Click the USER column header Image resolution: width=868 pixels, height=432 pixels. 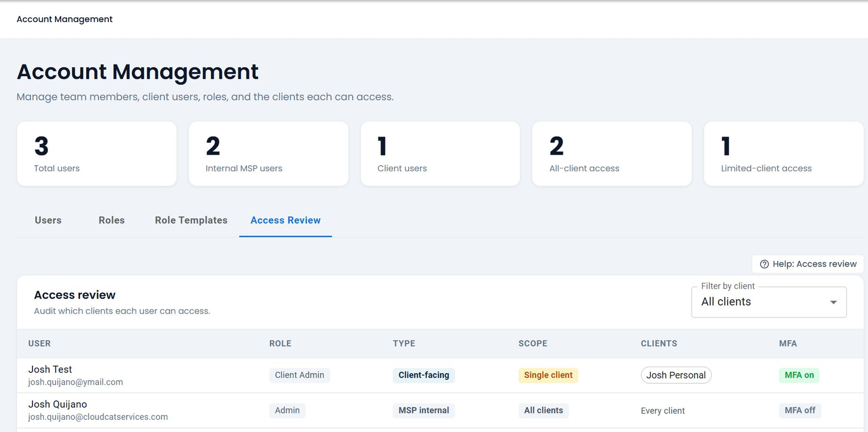point(39,344)
